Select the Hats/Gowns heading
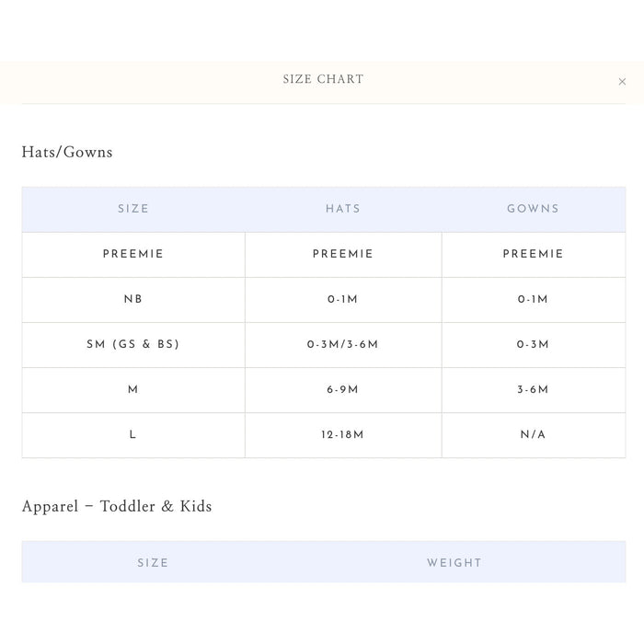Image resolution: width=644 pixels, height=644 pixels. (x=67, y=152)
